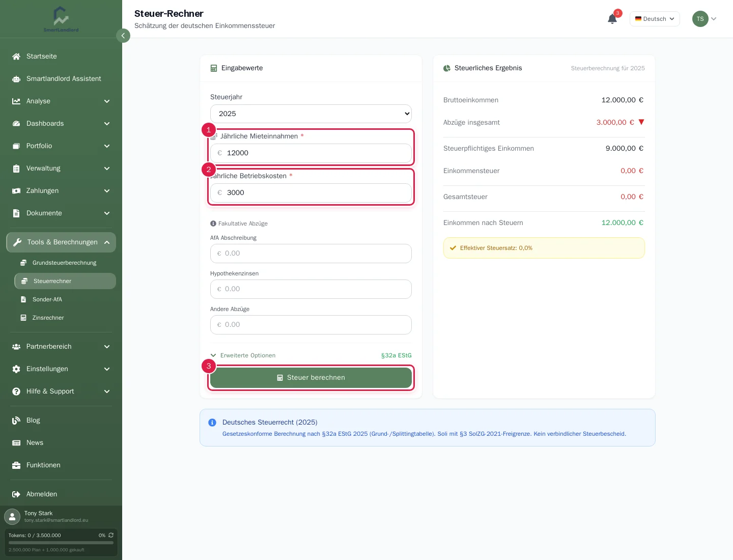Go to Zinsrechner in the sidebar
The height and width of the screenshot is (560, 733).
[x=65, y=318]
